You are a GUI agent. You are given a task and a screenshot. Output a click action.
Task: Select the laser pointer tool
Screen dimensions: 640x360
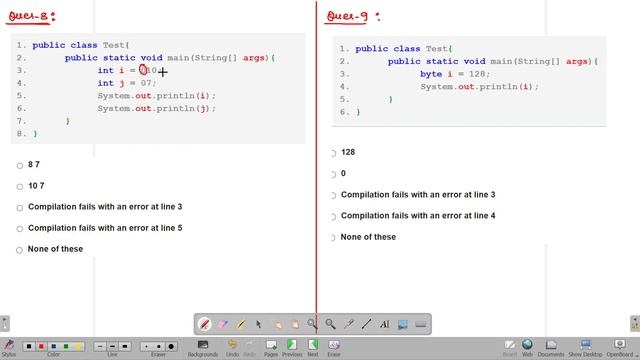click(x=349, y=324)
